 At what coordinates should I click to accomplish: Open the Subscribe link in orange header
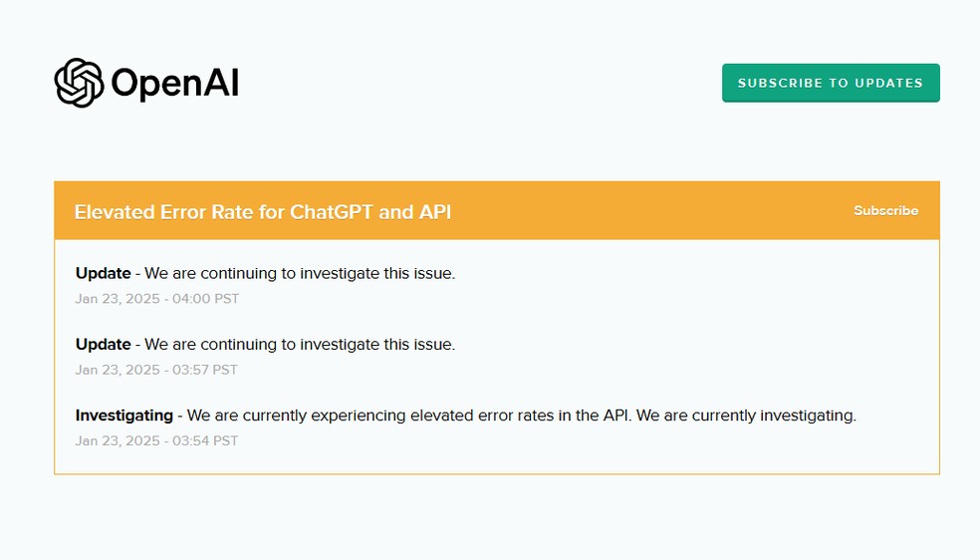point(885,210)
